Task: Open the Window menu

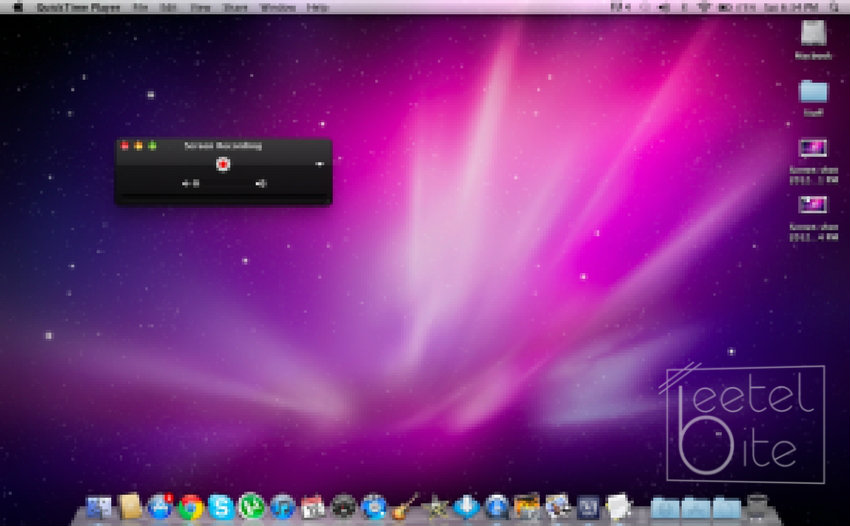Action: (x=278, y=7)
